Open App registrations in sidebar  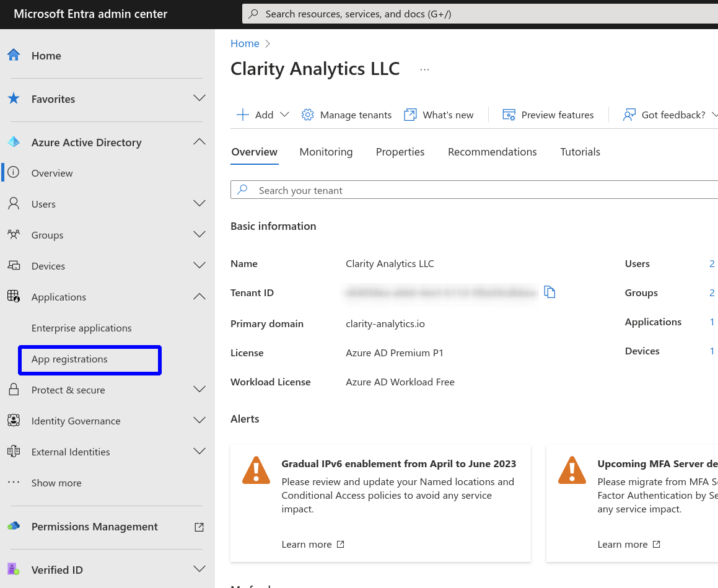[x=69, y=359]
